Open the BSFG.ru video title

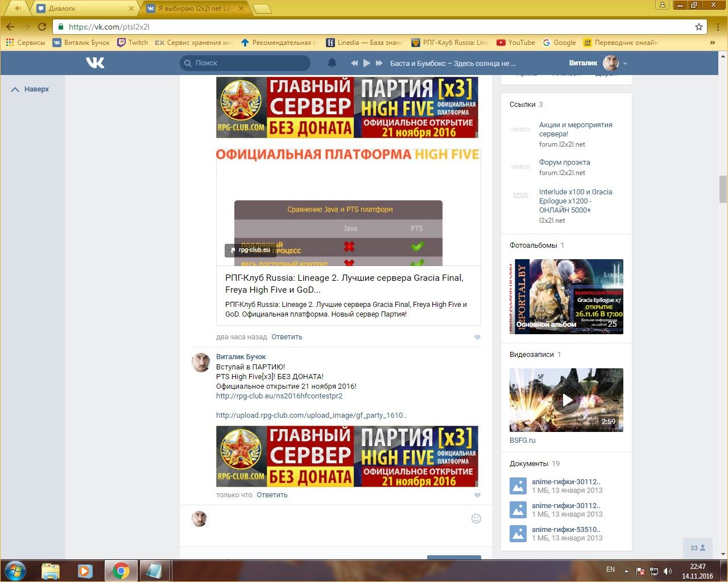tap(523, 440)
